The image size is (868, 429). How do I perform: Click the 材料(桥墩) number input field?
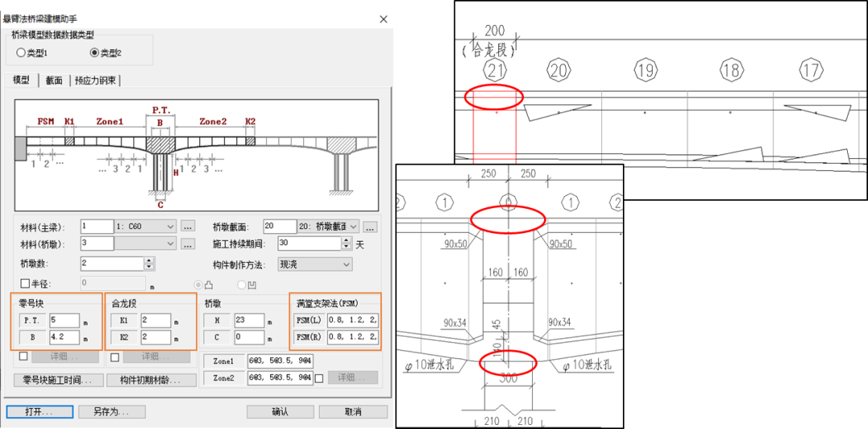[97, 243]
